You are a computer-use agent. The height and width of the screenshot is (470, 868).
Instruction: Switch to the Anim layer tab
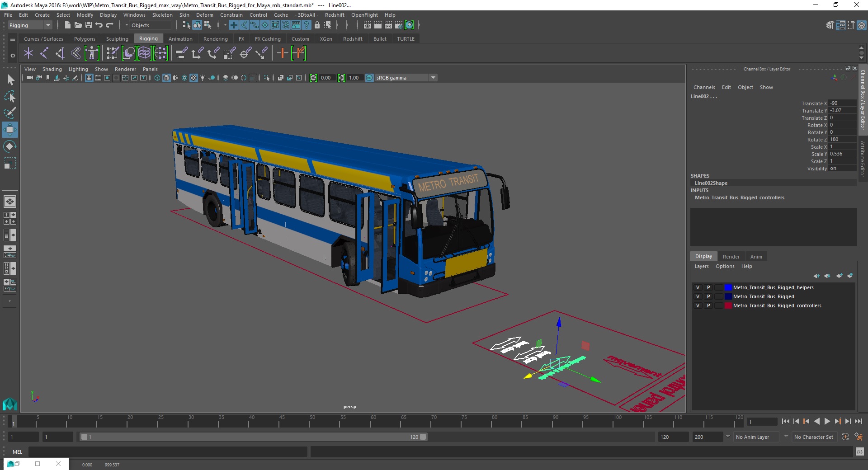(x=756, y=257)
